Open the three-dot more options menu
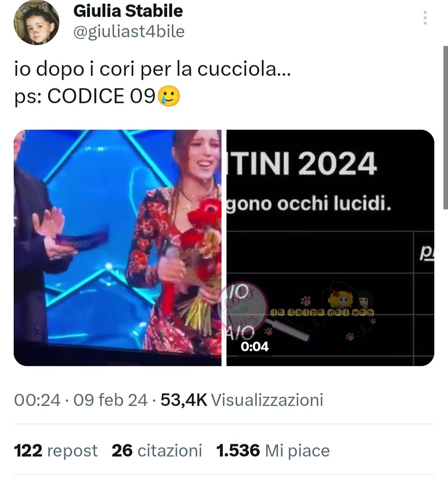Image resolution: width=448 pixels, height=479 pixels. tap(425, 18)
